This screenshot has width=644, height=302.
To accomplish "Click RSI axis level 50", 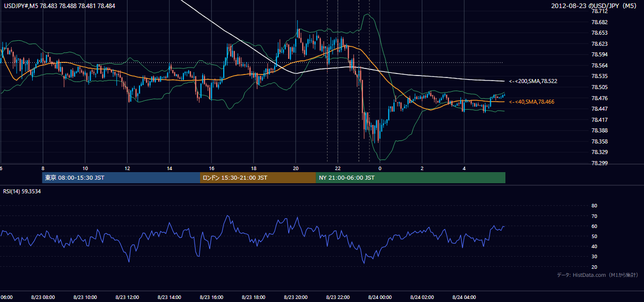I will pyautogui.click(x=594, y=236).
